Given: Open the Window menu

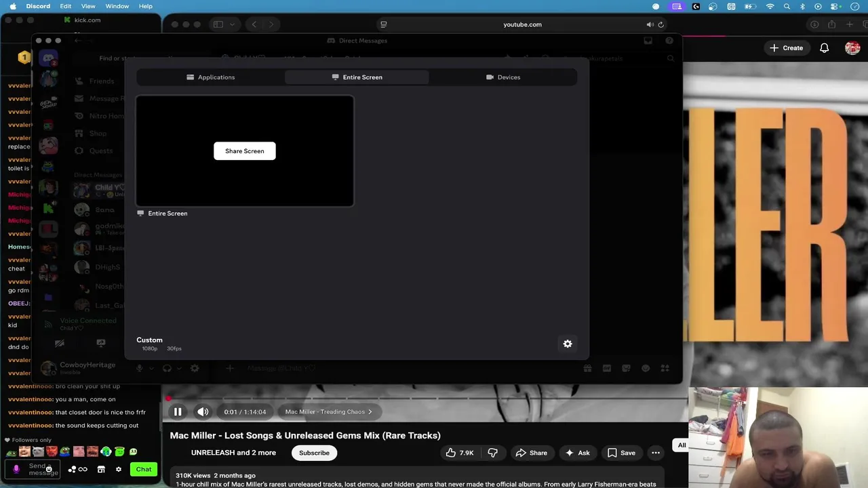Looking at the screenshot, I should [117, 6].
